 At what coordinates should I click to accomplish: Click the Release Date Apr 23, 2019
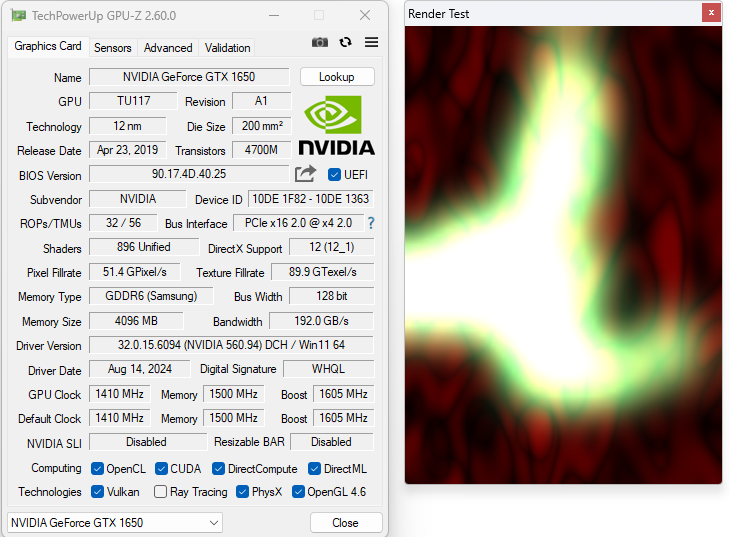coord(128,150)
